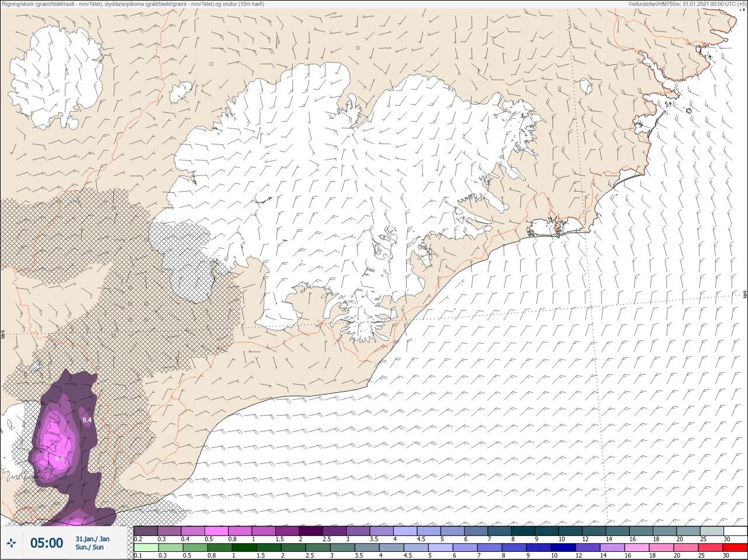Select the bright pink 0.5 swatch, upper legend

pyautogui.click(x=216, y=531)
